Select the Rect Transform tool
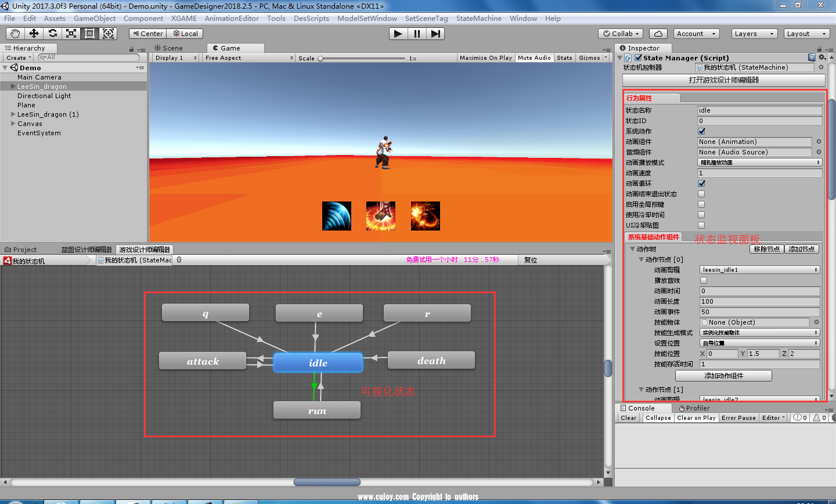The width and height of the screenshot is (836, 504). click(89, 34)
